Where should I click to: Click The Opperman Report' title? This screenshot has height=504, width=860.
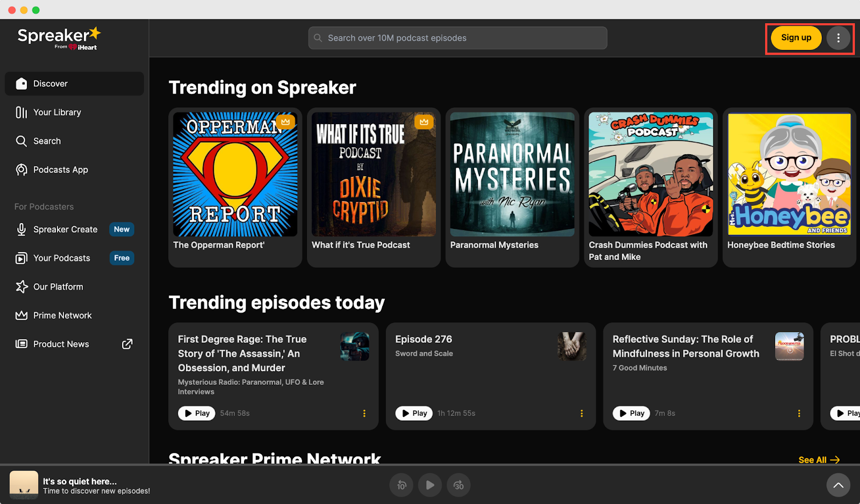[219, 245]
